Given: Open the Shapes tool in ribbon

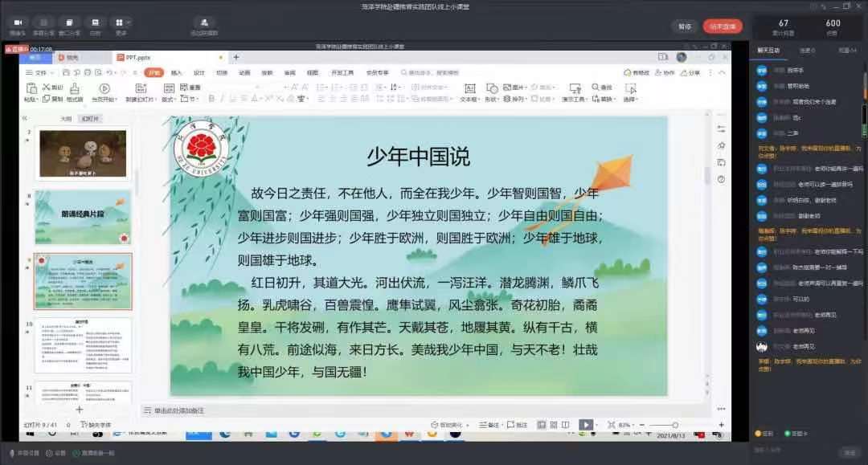Looking at the screenshot, I should tap(490, 88).
